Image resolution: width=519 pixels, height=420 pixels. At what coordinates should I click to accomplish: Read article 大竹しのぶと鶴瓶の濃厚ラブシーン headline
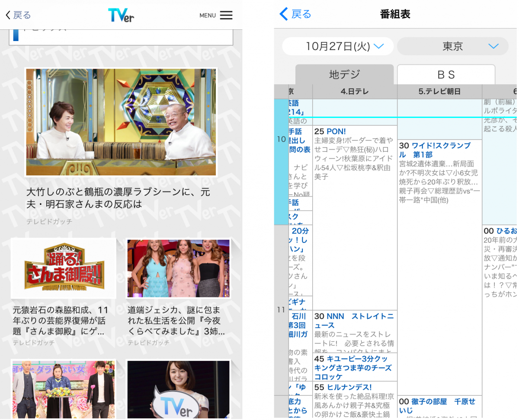coord(119,198)
